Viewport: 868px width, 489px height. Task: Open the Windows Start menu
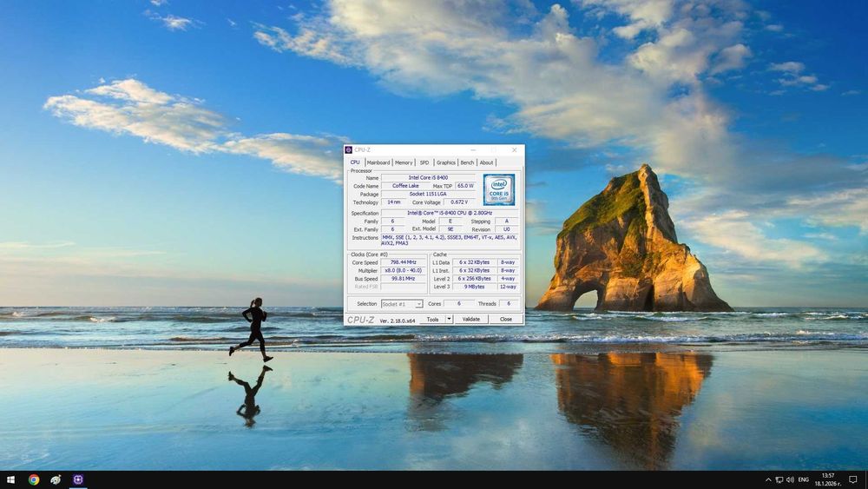[10, 479]
